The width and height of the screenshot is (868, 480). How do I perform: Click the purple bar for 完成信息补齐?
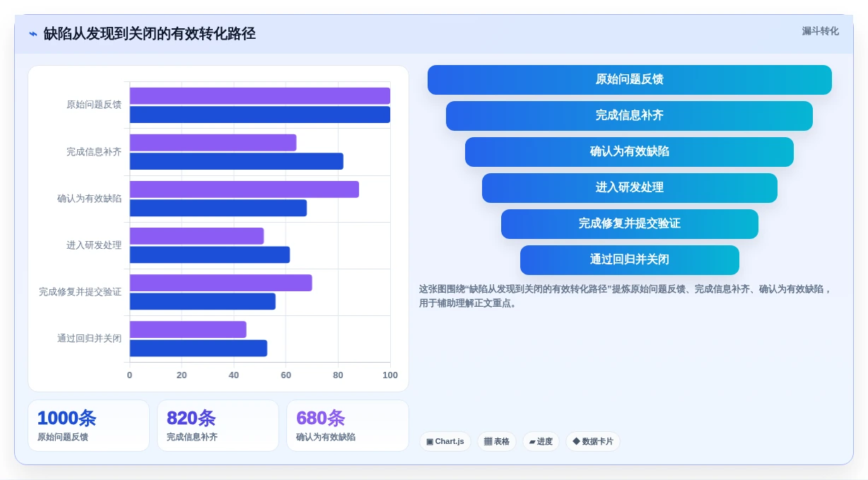coord(213,142)
